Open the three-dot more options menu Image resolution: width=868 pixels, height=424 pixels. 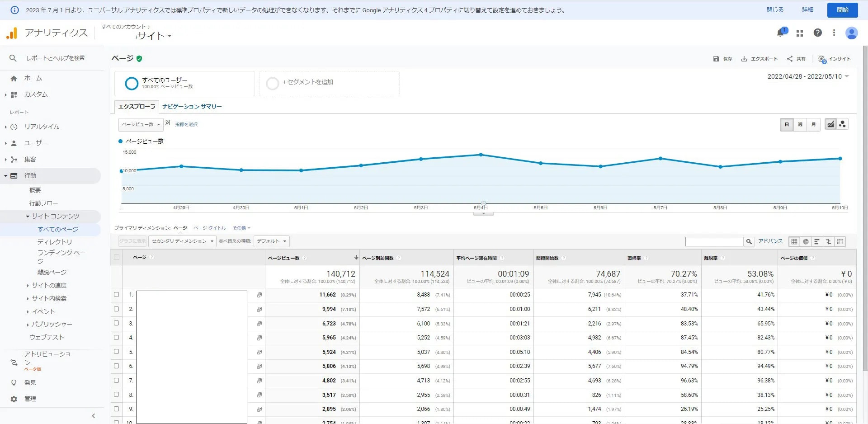coord(834,33)
